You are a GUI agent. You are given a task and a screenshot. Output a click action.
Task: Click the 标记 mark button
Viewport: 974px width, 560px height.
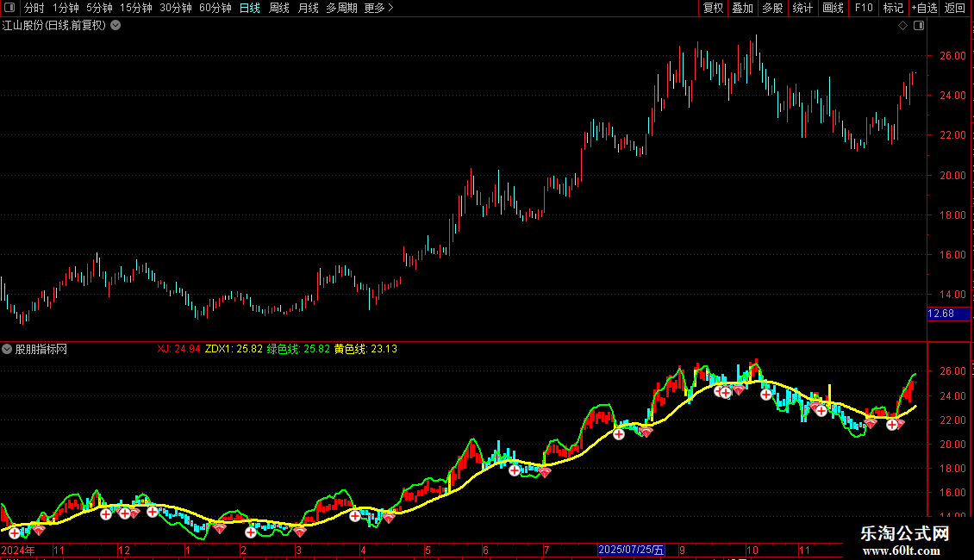pos(893,8)
